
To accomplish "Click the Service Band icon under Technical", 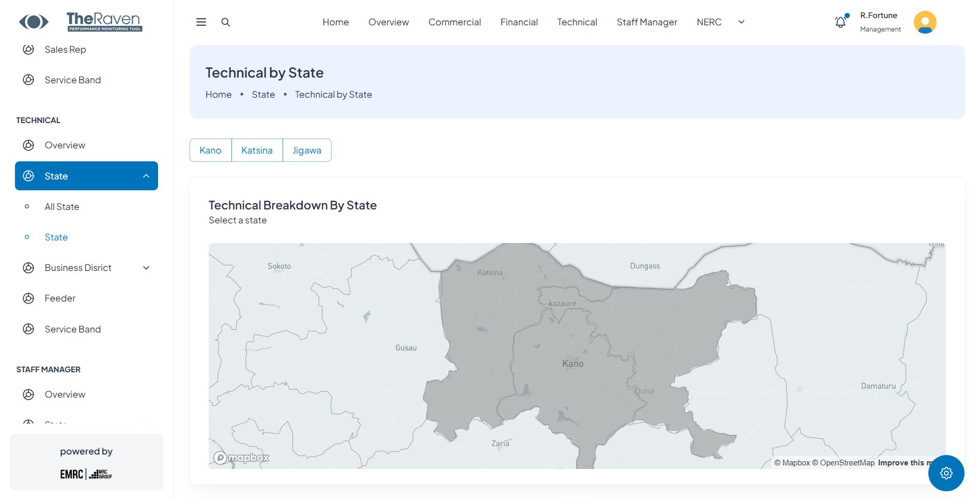I will (x=28, y=329).
